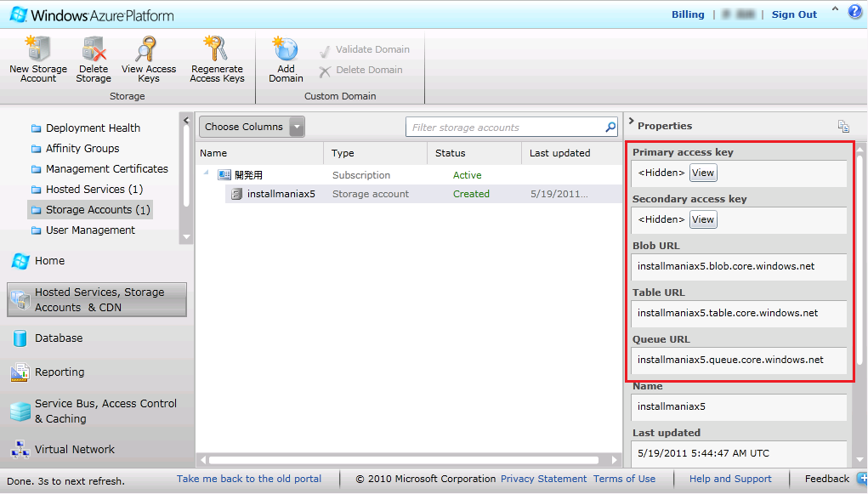868x494 pixels.
Task: Click the Sign Out link
Action: (794, 15)
